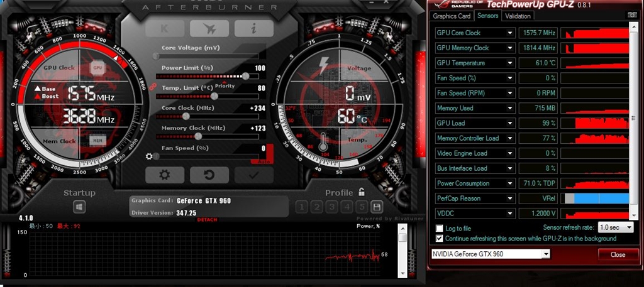Open the Sensor refresh rate dropdown
644x287 pixels.
616,227
